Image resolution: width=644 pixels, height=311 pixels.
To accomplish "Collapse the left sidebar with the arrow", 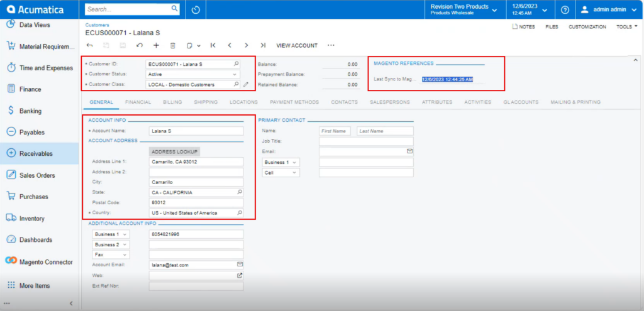I will point(70,303).
